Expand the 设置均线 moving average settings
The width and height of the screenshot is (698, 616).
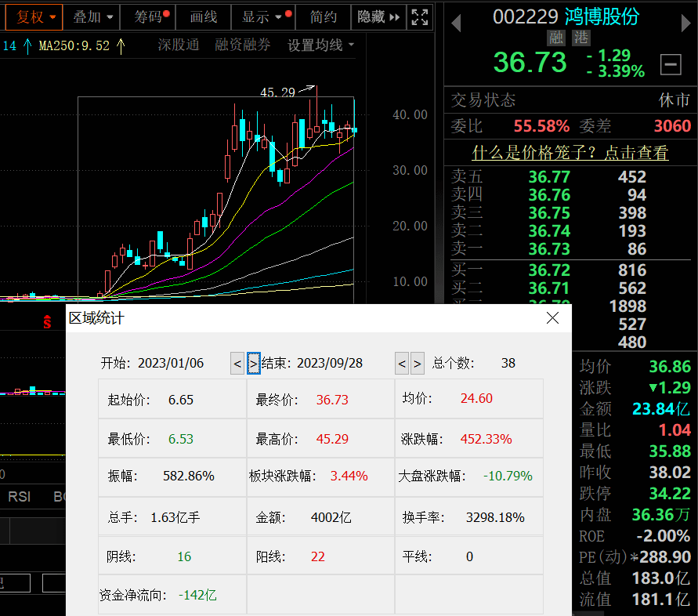click(320, 45)
